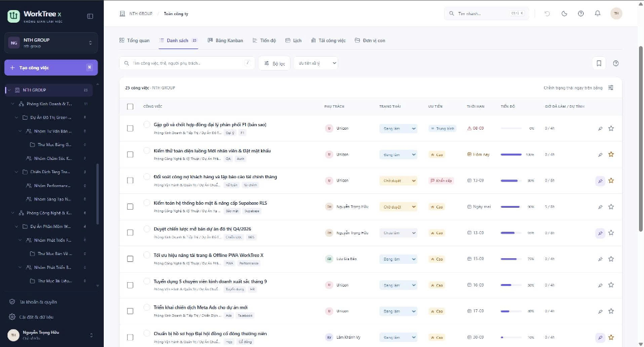The width and height of the screenshot is (644, 347).
Task: Pin the task 'Kiểm toán hệ thống bảo mật'
Action: pyautogui.click(x=600, y=207)
